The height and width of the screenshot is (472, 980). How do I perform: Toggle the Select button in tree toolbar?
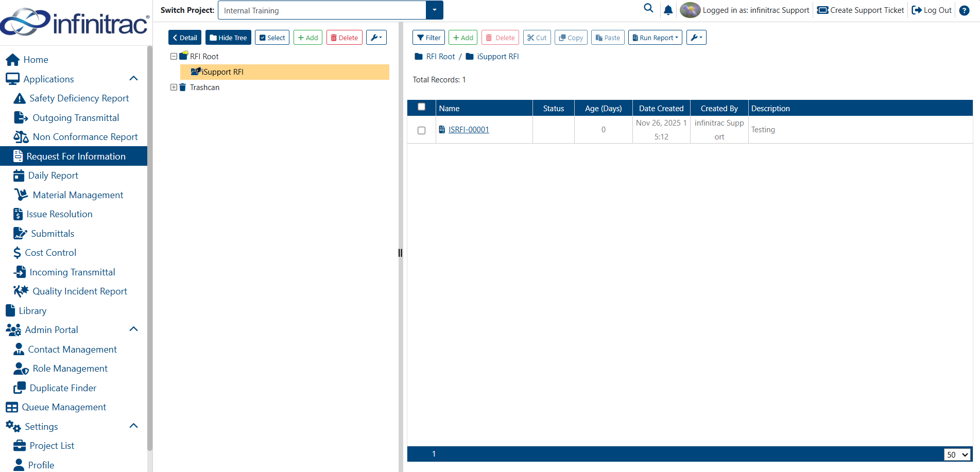[272, 38]
